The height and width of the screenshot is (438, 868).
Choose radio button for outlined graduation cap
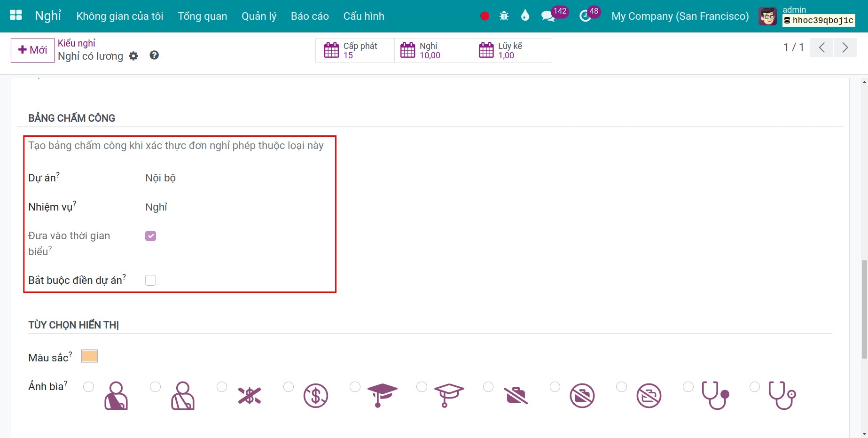[422, 387]
